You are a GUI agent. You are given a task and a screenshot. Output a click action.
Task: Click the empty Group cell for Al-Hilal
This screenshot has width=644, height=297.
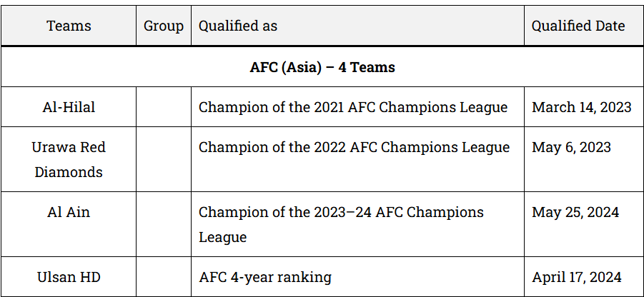[x=164, y=107]
